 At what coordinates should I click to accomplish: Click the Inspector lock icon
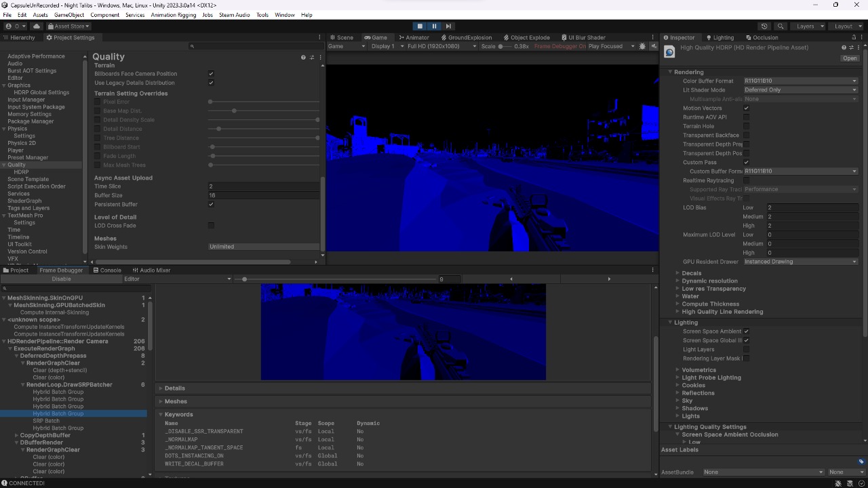coord(853,37)
